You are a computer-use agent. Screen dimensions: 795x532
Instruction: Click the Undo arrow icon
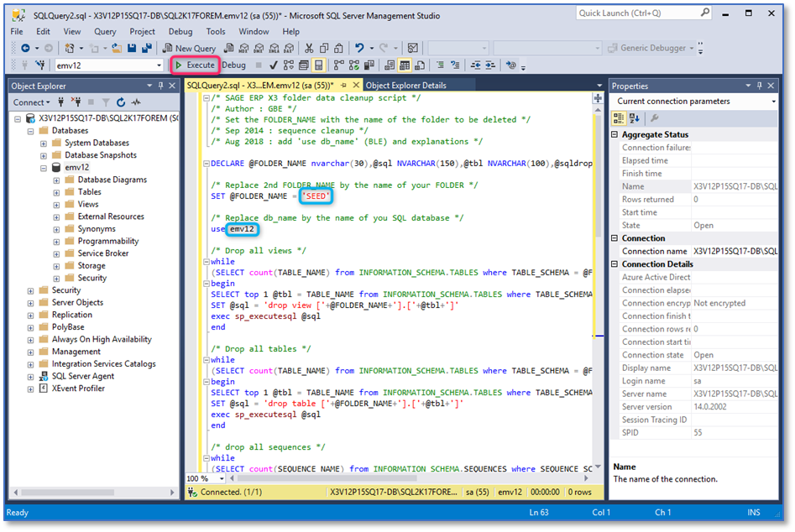point(359,48)
